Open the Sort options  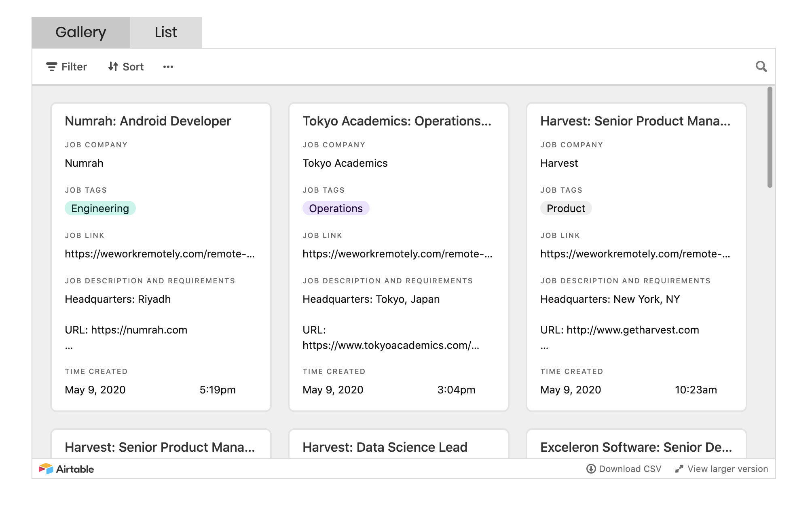(126, 67)
